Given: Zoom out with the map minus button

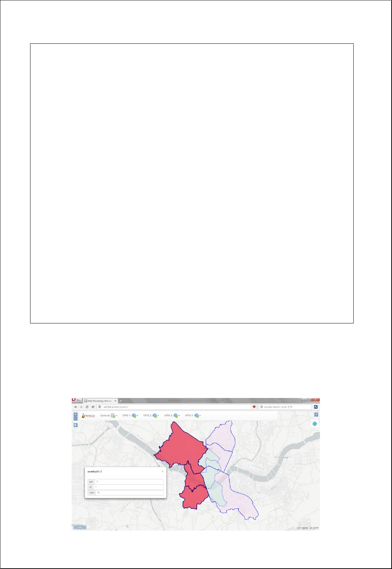Looking at the screenshot, I should click(x=75, y=418).
